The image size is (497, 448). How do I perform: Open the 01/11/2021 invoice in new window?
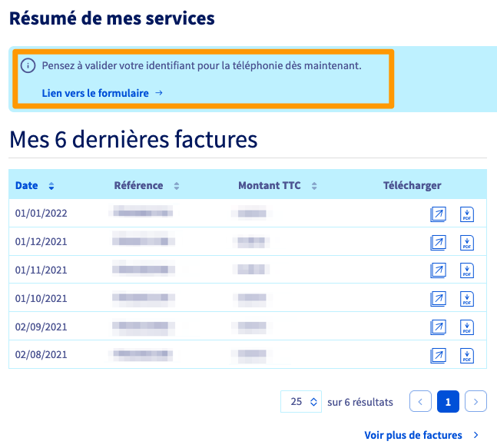[438, 270]
